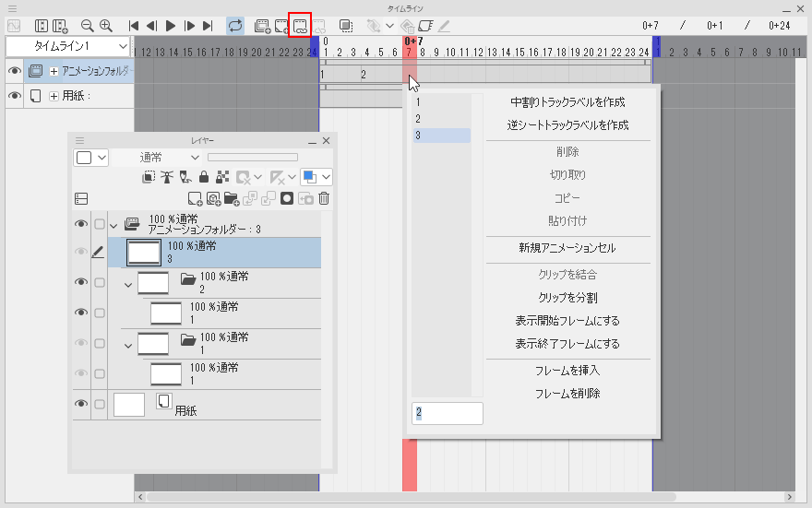
Task: Choose フレームを挿入
Action: [567, 371]
